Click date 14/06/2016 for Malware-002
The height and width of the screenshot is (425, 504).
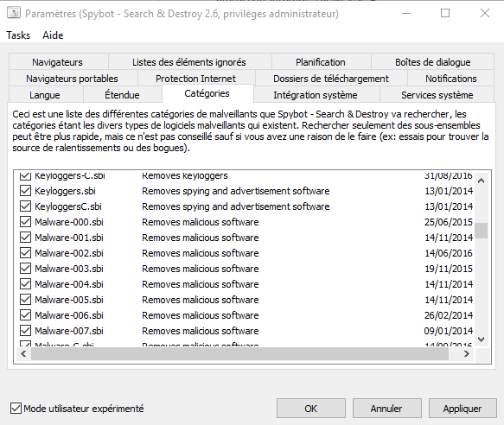449,253
